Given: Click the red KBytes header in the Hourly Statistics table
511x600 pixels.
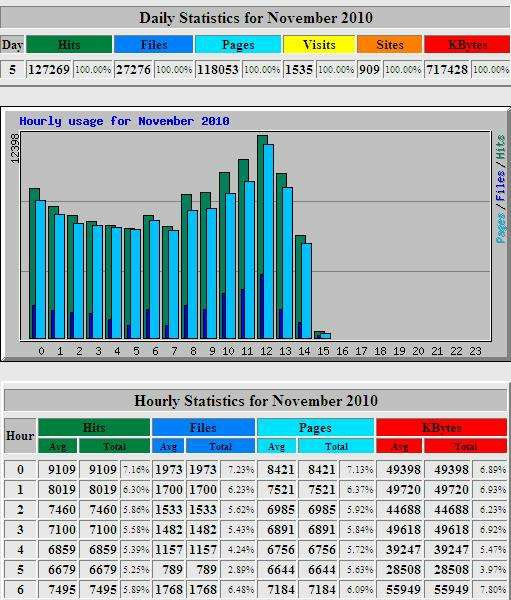Looking at the screenshot, I should [442, 427].
